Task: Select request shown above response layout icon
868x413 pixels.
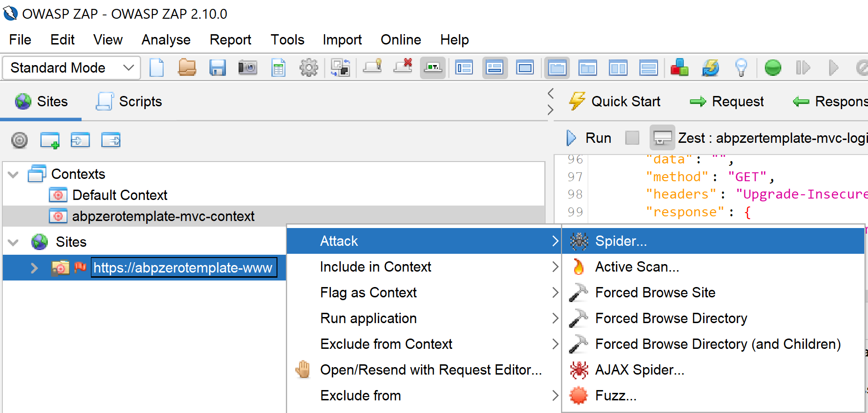Action: click(x=588, y=68)
